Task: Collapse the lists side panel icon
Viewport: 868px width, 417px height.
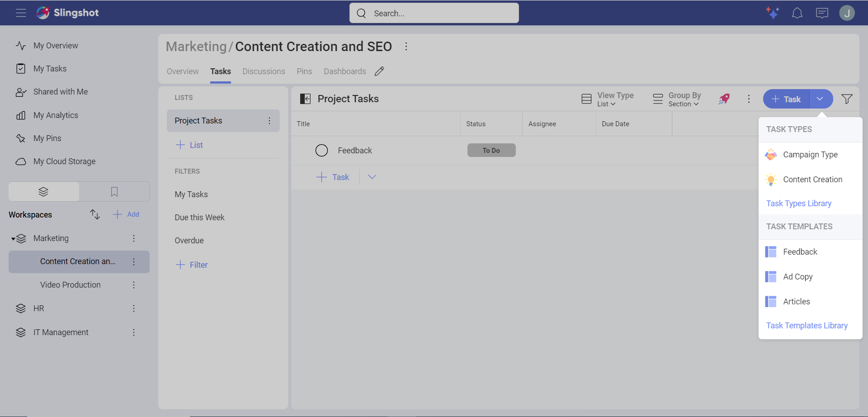Action: 306,99
